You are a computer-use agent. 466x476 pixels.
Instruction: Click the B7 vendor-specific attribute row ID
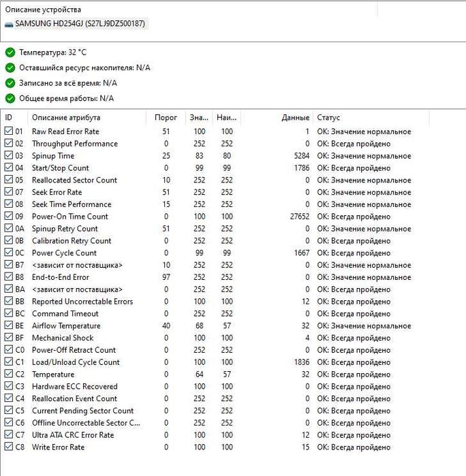(x=20, y=265)
